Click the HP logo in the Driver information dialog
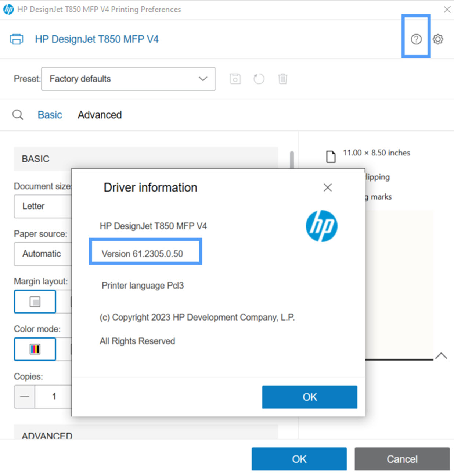This screenshot has height=476, width=454. [x=322, y=226]
